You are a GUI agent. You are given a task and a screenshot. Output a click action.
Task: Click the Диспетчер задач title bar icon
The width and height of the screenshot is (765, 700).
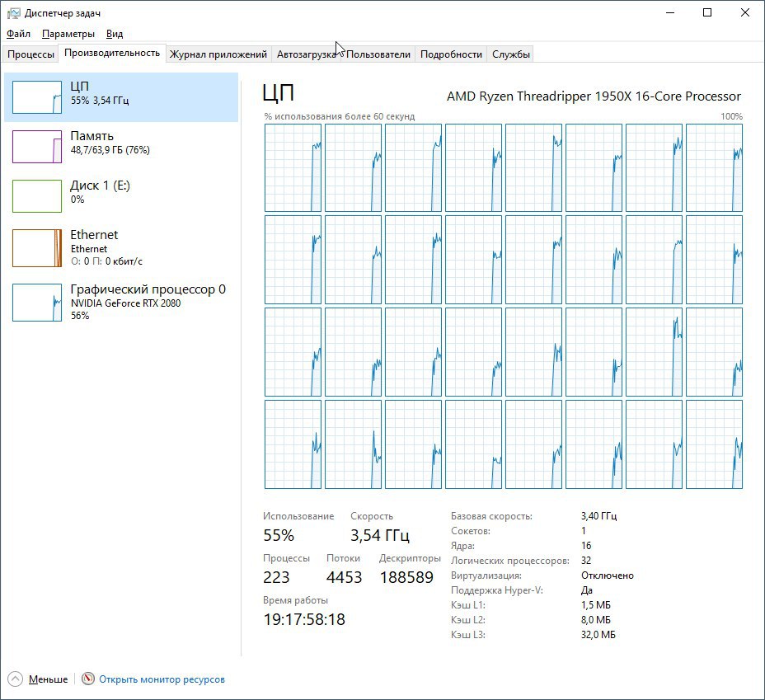coord(14,13)
